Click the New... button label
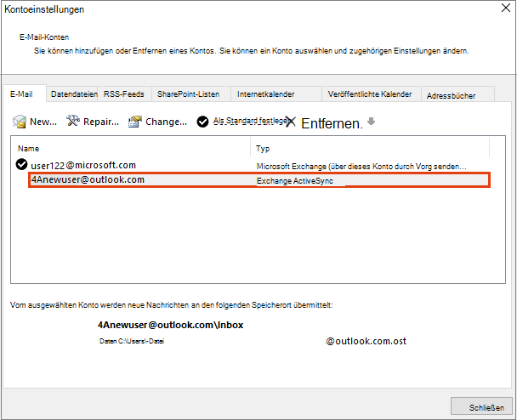The image size is (517, 420). click(x=43, y=122)
